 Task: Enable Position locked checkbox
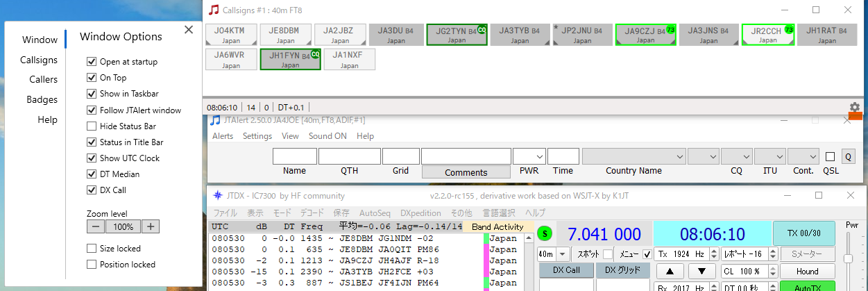coord(92,264)
